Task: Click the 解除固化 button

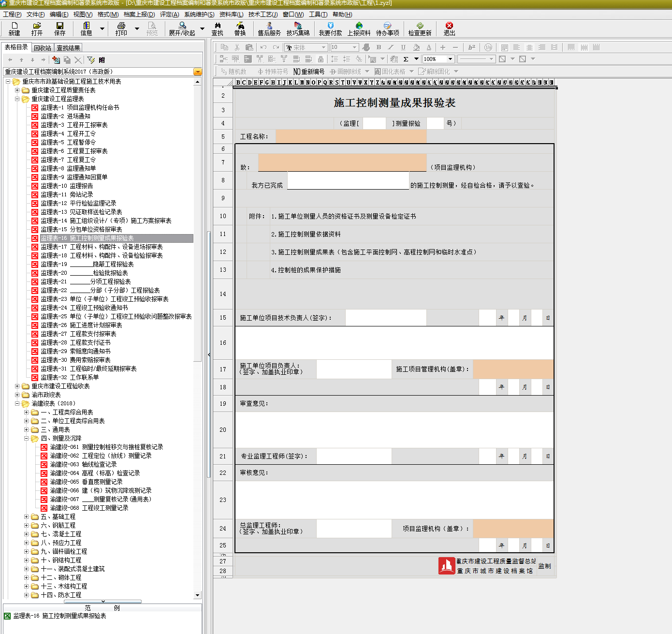Action: click(434, 72)
